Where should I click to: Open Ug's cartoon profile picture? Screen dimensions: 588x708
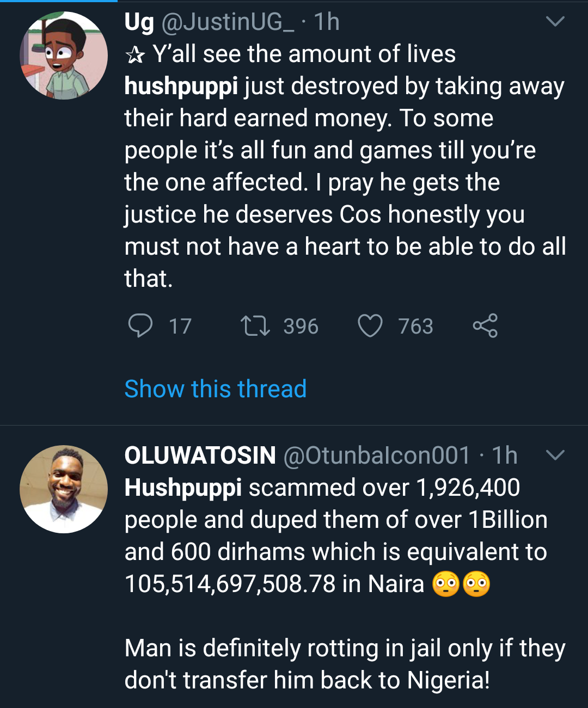pos(64,56)
